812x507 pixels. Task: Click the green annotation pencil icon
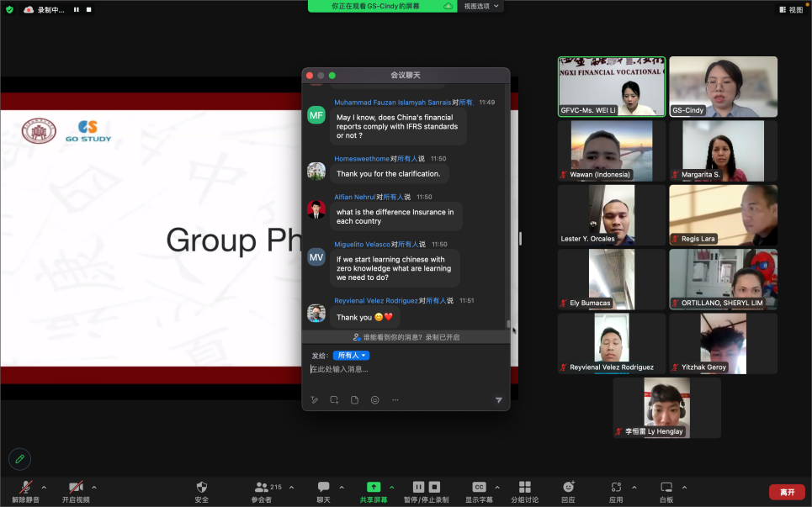tap(20, 459)
